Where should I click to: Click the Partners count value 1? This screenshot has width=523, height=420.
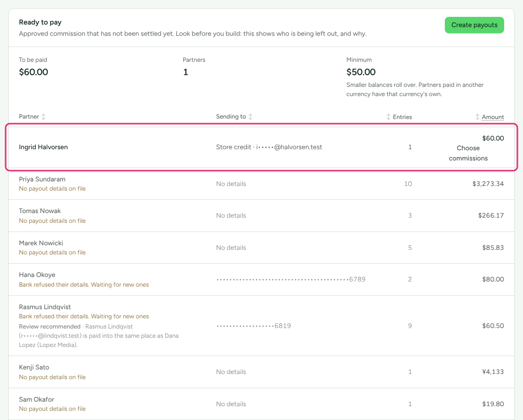click(185, 72)
